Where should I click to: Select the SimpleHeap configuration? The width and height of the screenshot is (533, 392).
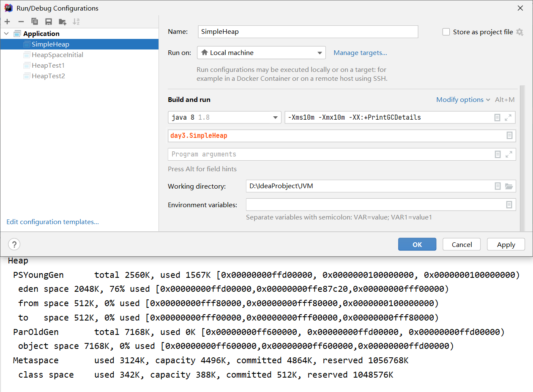pyautogui.click(x=79, y=44)
